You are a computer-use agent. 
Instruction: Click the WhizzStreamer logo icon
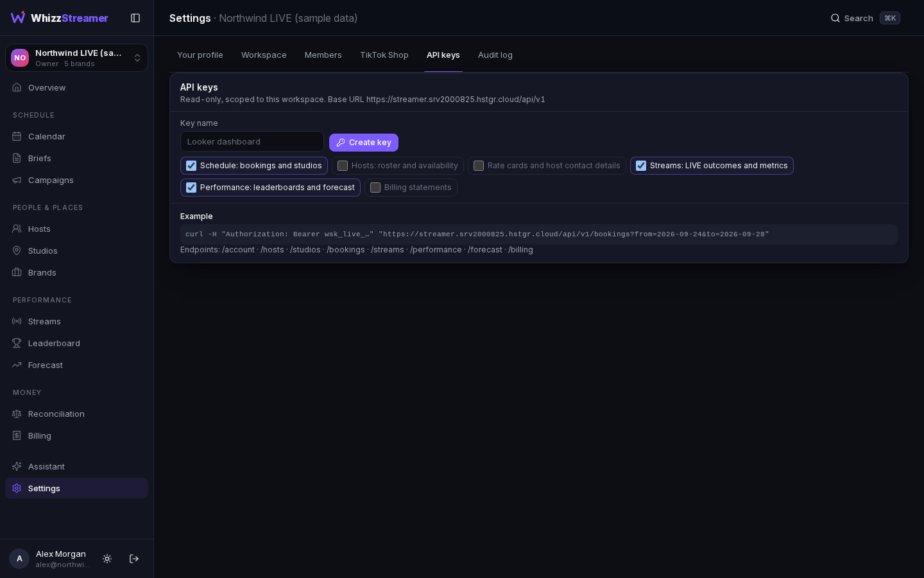tap(18, 17)
